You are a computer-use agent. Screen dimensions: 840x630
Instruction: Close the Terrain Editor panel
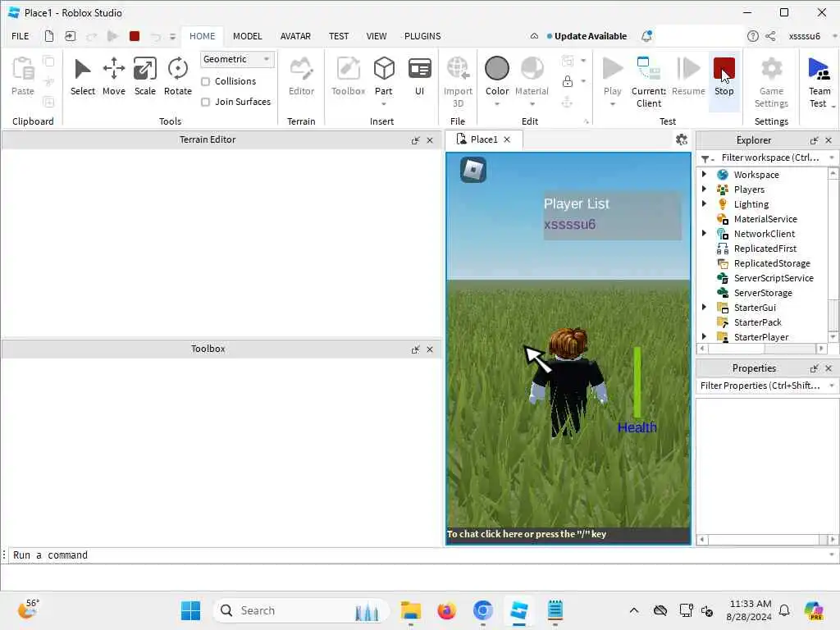click(x=430, y=140)
